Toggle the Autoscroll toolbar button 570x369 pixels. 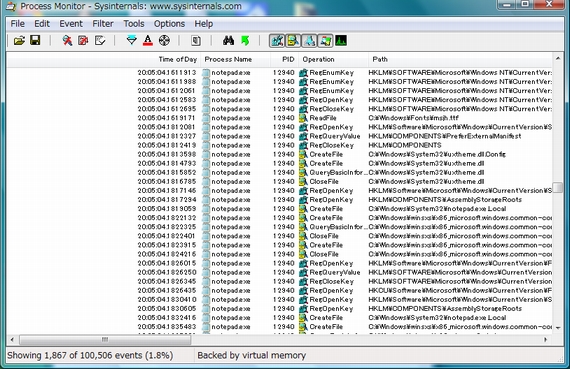point(83,40)
